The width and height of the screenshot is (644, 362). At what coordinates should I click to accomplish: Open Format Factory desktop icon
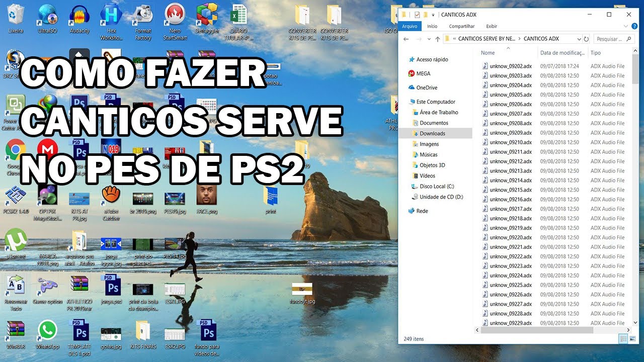(x=143, y=22)
